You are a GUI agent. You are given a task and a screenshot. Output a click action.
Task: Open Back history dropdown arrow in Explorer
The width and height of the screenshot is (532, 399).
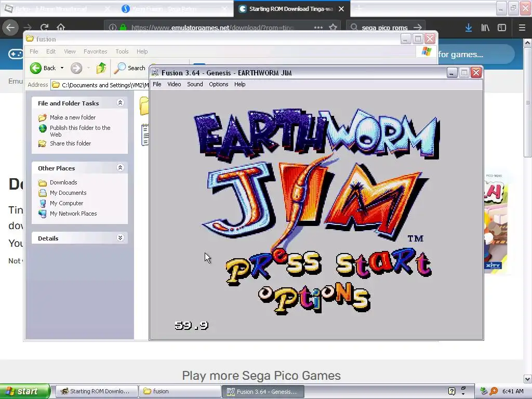(62, 68)
